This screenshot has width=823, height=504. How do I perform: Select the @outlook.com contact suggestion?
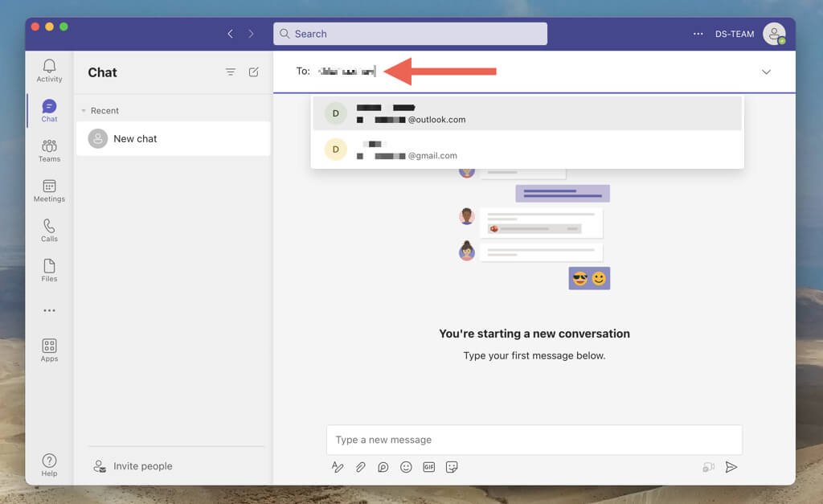pos(527,113)
